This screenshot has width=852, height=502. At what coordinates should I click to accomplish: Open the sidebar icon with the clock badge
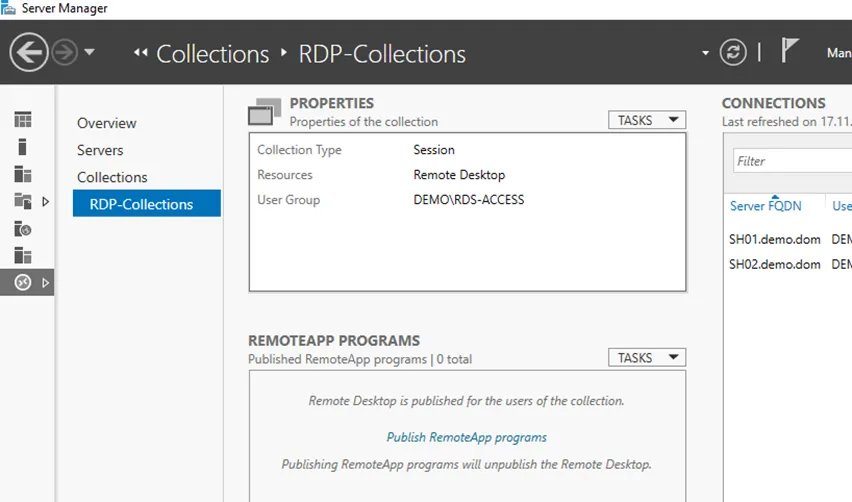[x=23, y=229]
